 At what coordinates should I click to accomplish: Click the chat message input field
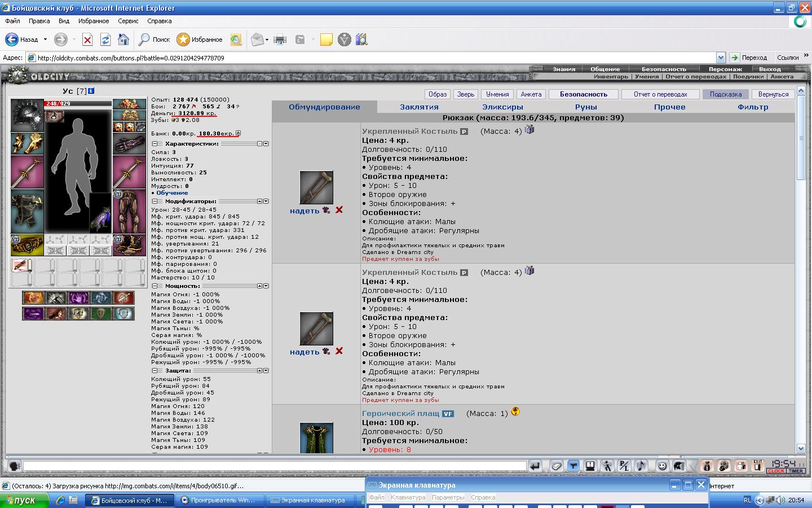pyautogui.click(x=275, y=466)
